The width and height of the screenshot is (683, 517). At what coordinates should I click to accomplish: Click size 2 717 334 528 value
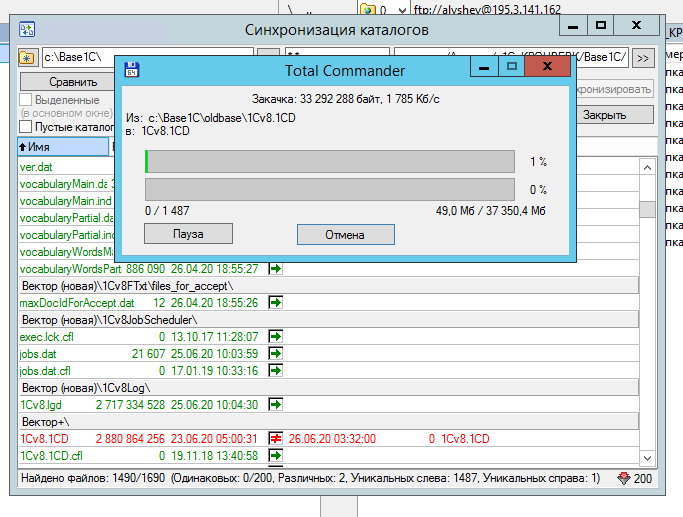click(x=130, y=405)
